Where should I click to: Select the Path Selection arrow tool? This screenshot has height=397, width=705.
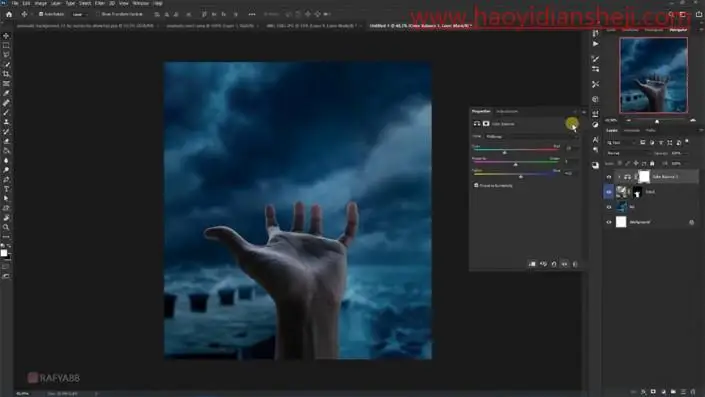click(x=6, y=198)
